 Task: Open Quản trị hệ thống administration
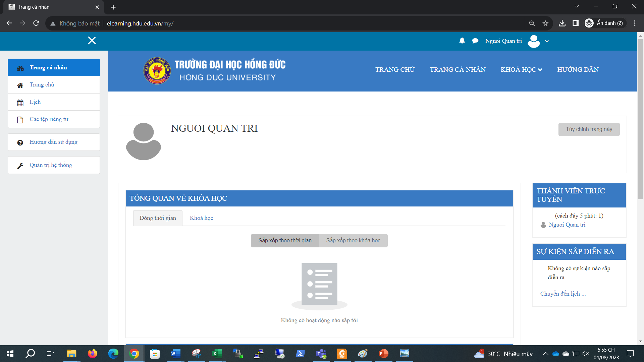(54, 165)
